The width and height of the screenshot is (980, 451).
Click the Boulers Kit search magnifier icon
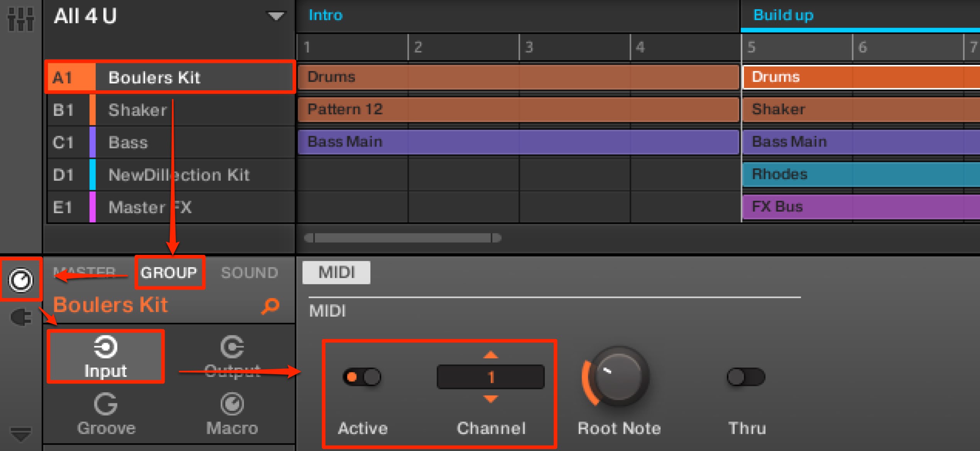270,306
